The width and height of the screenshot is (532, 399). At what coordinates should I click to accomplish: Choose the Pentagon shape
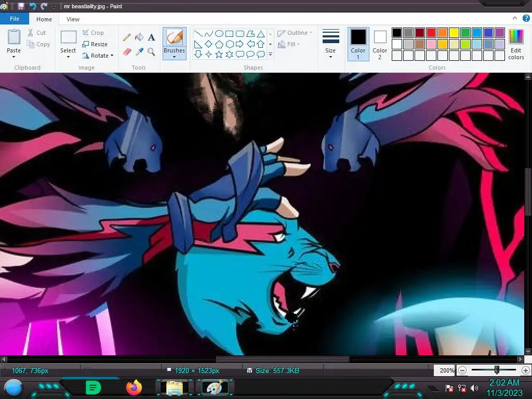pyautogui.click(x=219, y=44)
